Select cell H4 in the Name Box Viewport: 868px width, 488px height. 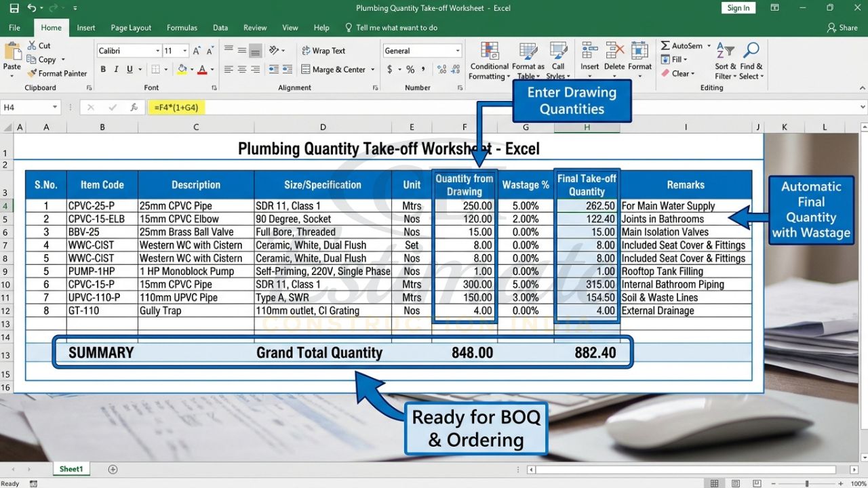tap(27, 106)
